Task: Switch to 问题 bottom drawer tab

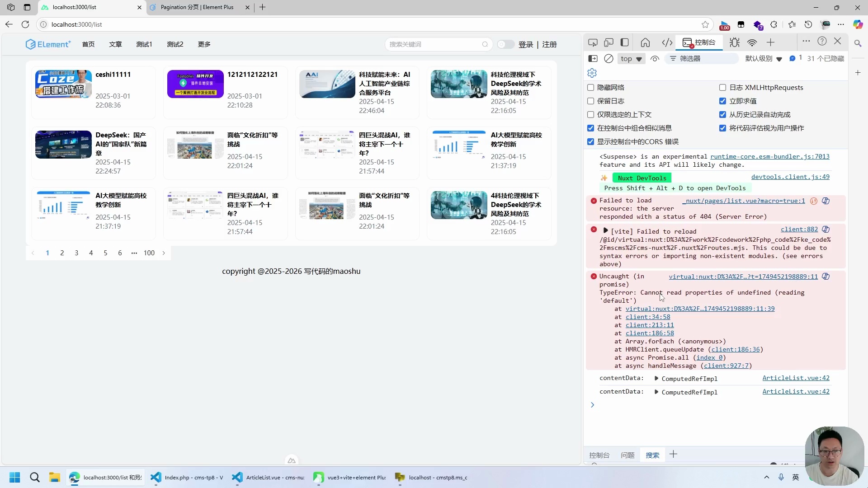Action: coord(627,455)
